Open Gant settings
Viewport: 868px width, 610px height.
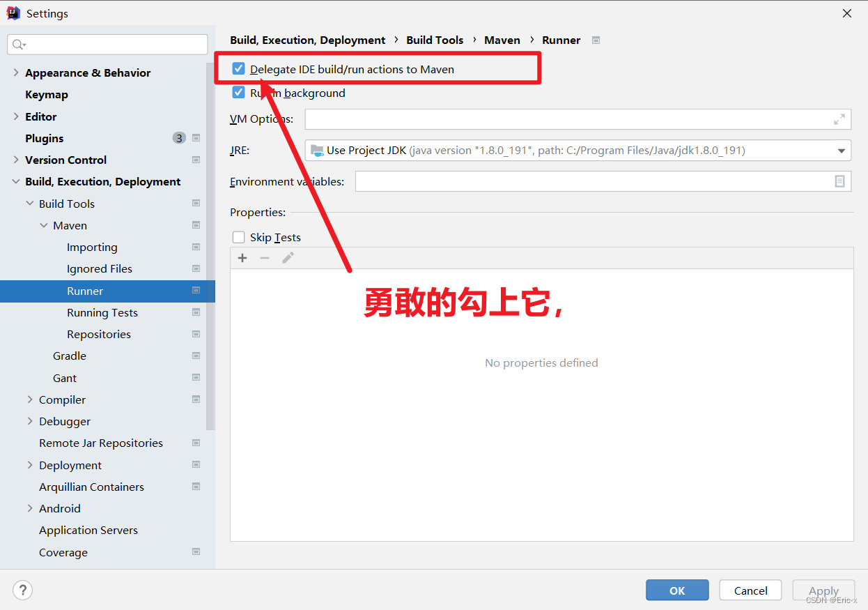point(65,378)
